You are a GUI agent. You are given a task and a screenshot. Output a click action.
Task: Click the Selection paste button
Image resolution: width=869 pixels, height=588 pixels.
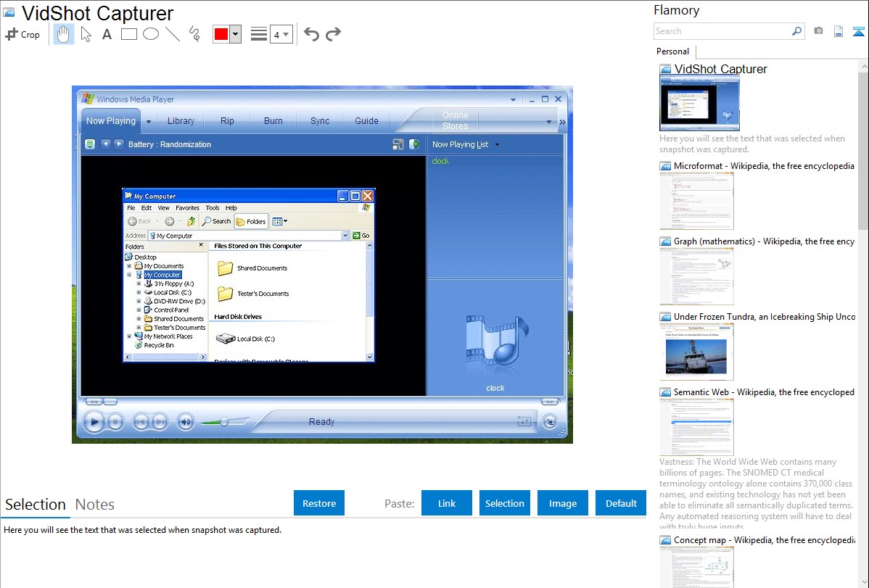pyautogui.click(x=505, y=503)
